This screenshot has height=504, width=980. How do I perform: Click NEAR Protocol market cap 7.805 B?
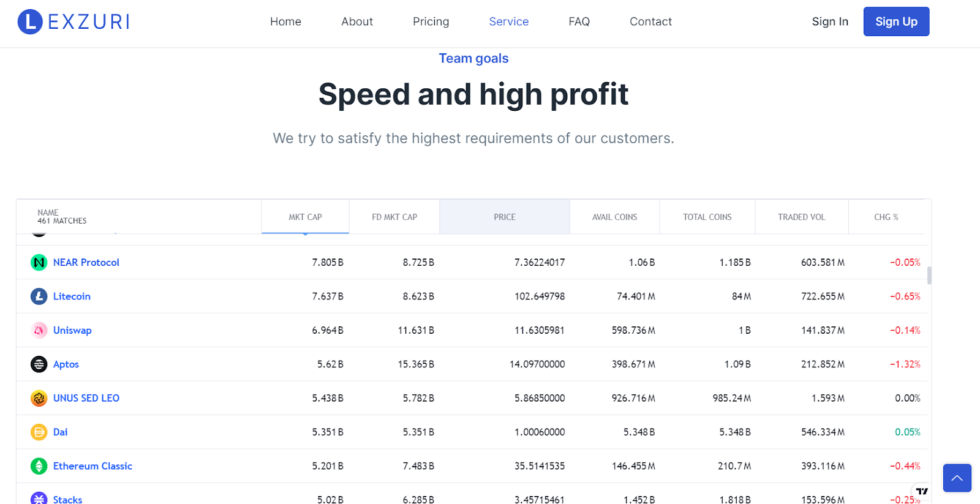(328, 262)
